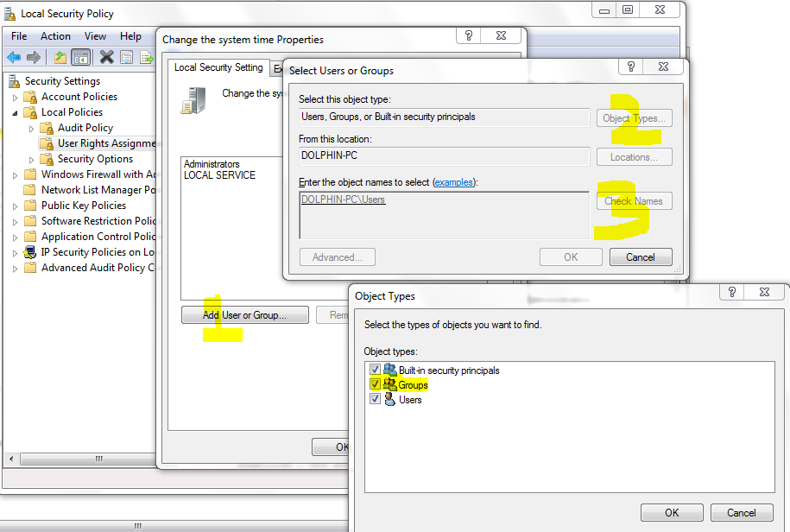Click the forward arrow toolbar icon
Screen dimensions: 790x532
coord(33,57)
